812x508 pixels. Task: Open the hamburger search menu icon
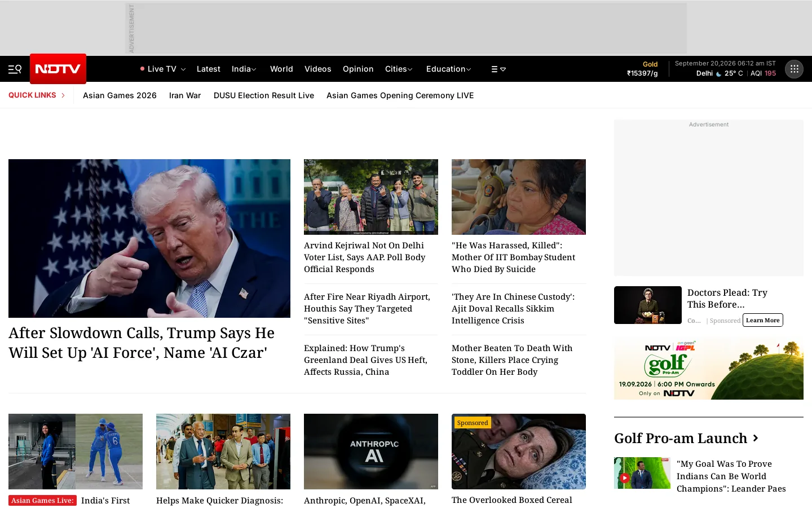[x=15, y=69]
